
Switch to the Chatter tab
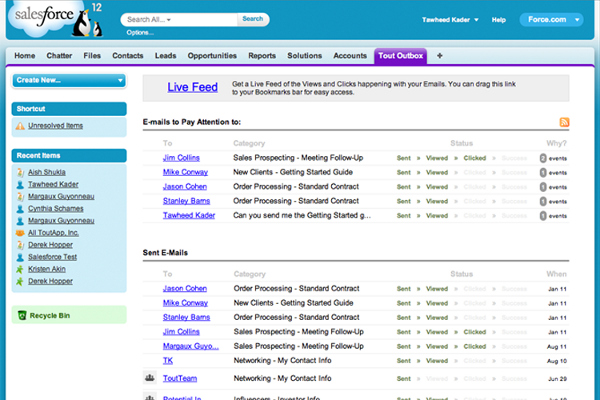(x=59, y=56)
